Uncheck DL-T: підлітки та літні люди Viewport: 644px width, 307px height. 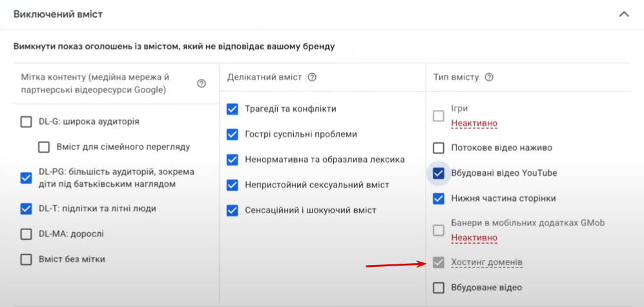tap(26, 209)
